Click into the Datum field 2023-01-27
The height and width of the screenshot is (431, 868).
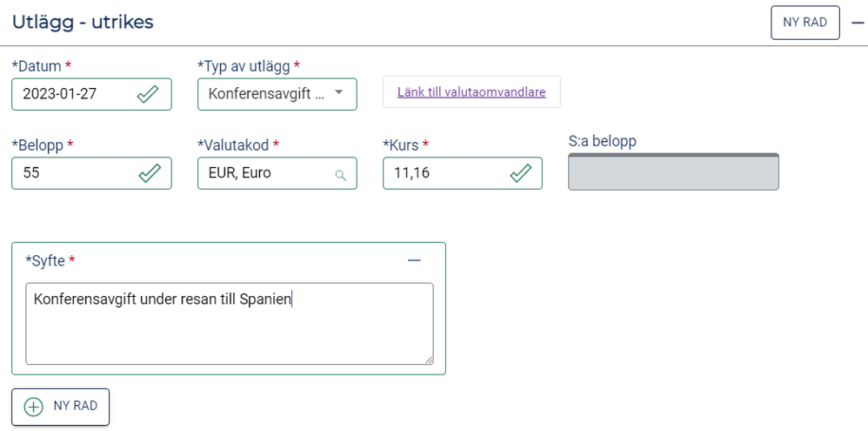pyautogui.click(x=92, y=94)
